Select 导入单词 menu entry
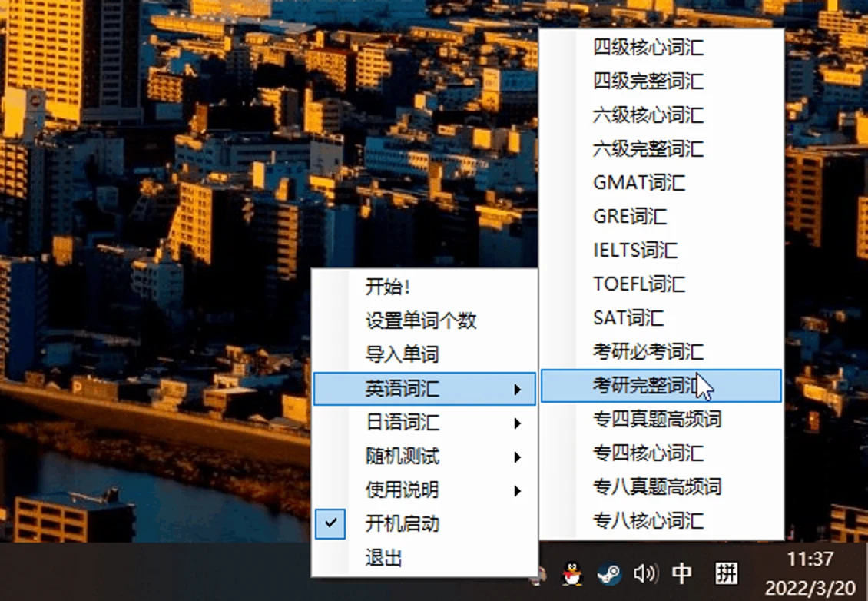This screenshot has height=601, width=868. click(x=425, y=354)
